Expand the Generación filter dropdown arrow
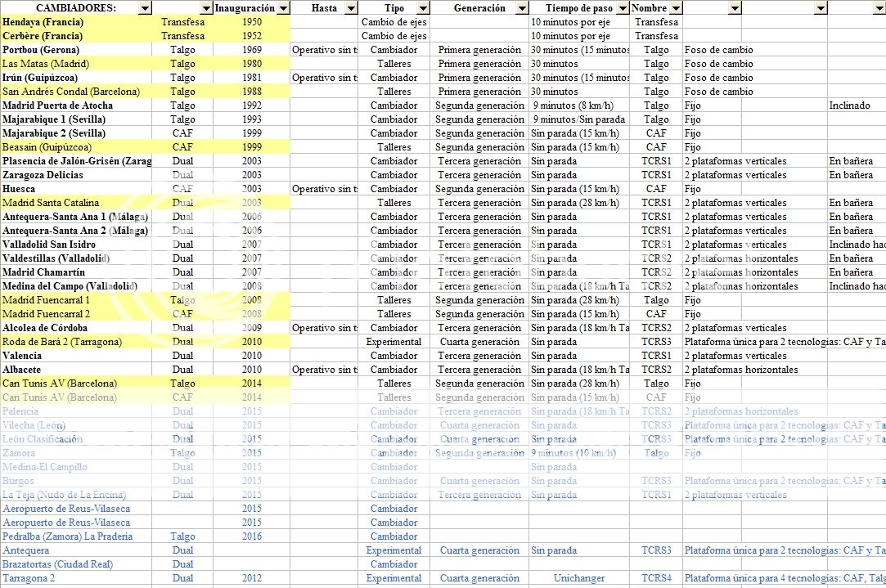 521,8
